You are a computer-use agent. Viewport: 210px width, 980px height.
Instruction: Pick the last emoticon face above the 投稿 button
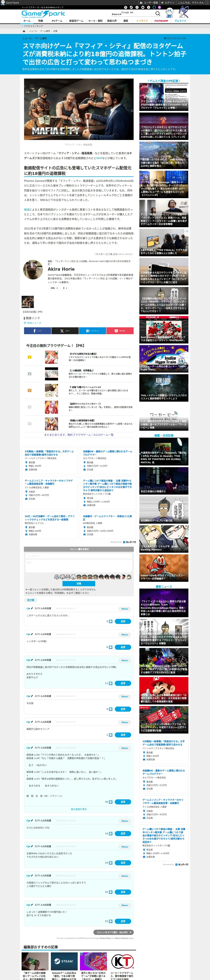click(x=129, y=577)
